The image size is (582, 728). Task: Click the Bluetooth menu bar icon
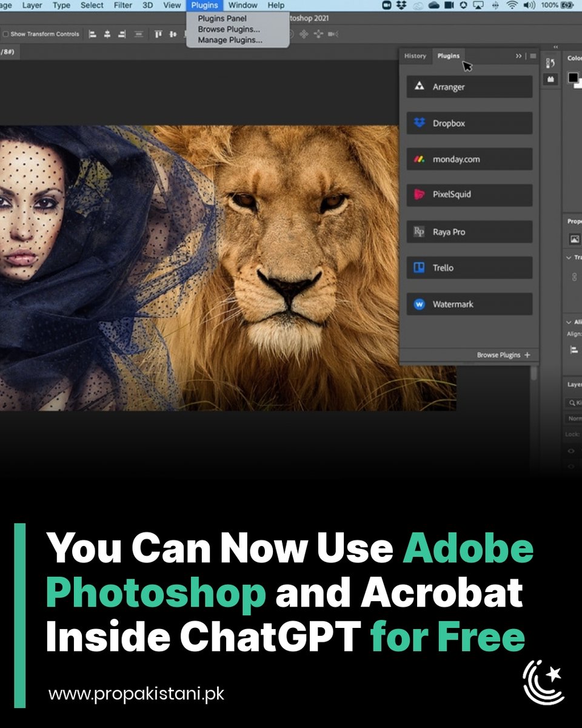tap(495, 5)
